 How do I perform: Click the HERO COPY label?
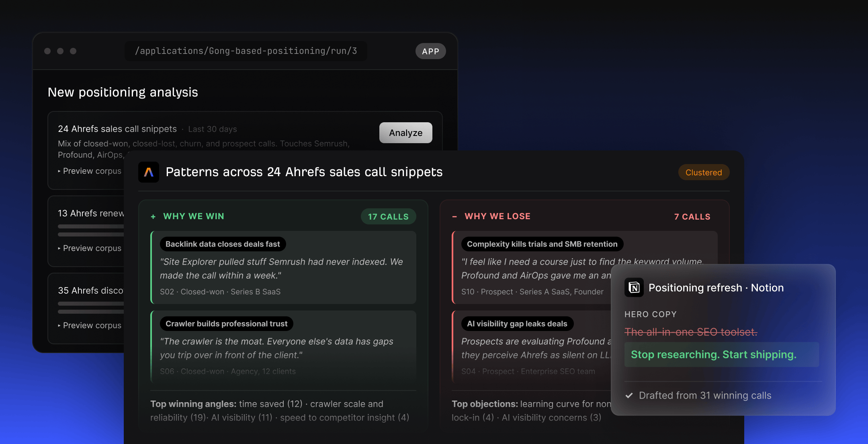651,314
